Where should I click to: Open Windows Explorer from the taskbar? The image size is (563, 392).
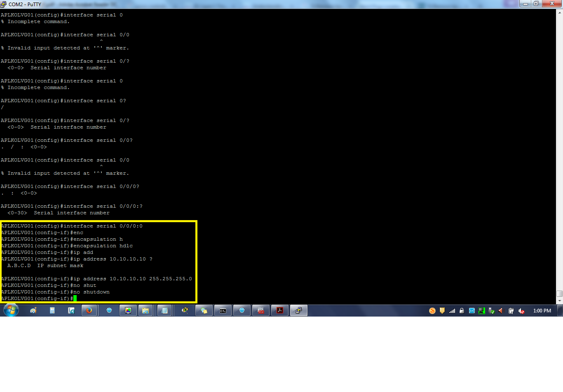coord(145,310)
